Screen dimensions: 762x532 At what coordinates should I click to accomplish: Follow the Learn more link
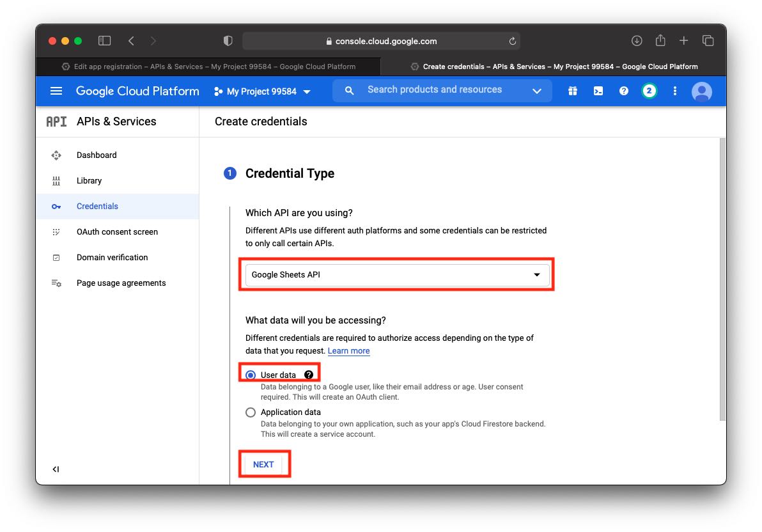[x=348, y=351]
